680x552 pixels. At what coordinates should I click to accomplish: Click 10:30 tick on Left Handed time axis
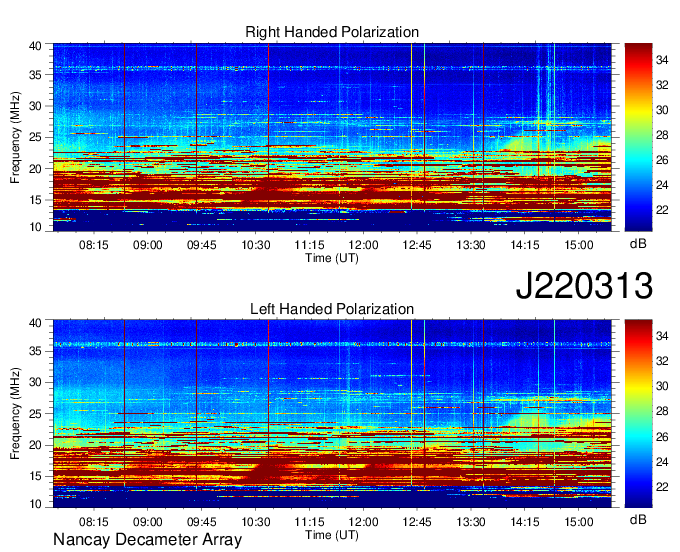point(255,522)
